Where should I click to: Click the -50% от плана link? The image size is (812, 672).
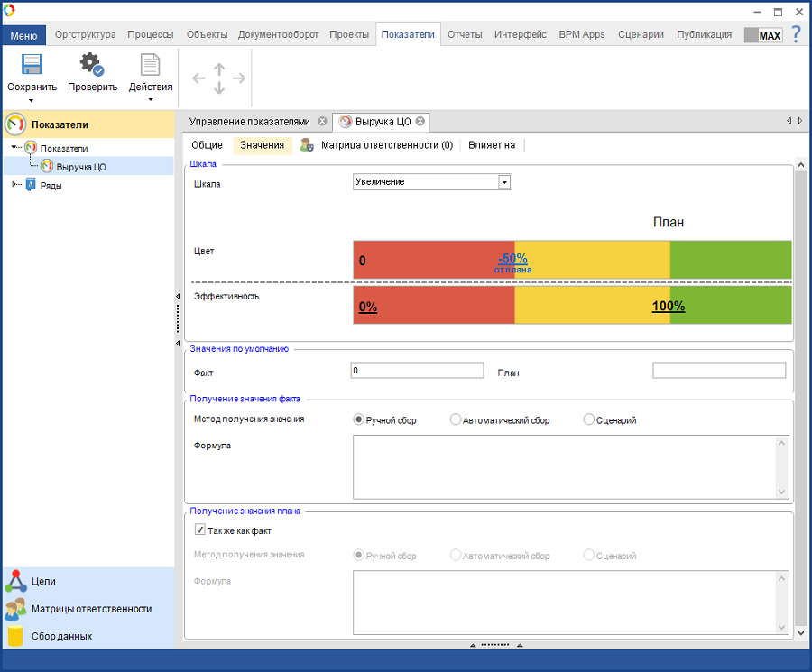click(x=512, y=261)
